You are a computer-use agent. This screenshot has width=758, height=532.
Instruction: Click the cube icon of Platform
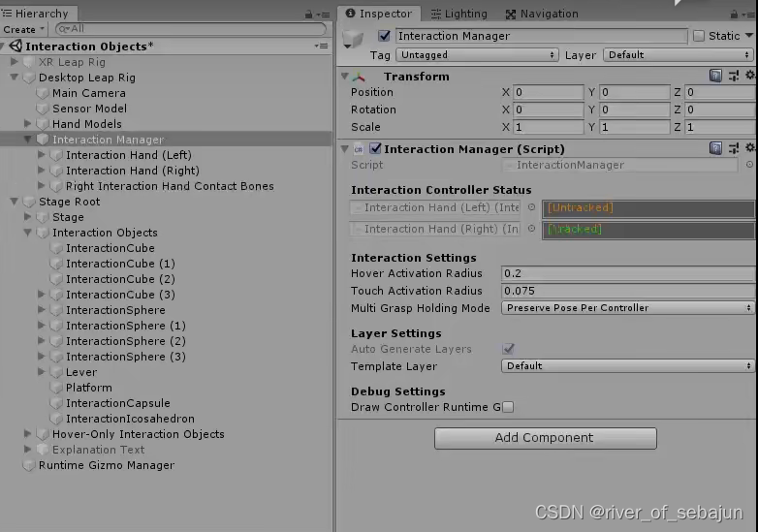pyautogui.click(x=56, y=388)
